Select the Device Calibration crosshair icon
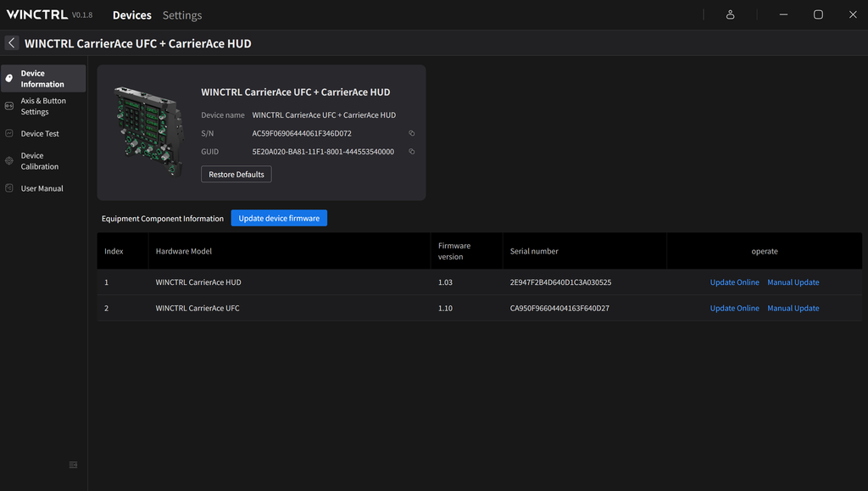This screenshot has height=491, width=868. coord(8,161)
